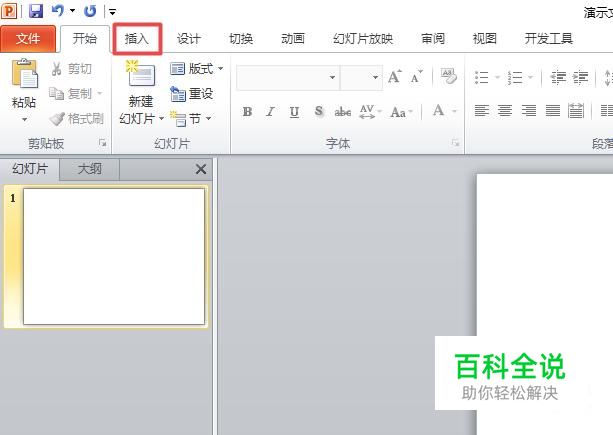Select the 幻灯片 slides pane tab
Image resolution: width=613 pixels, height=435 pixels.
pos(30,169)
